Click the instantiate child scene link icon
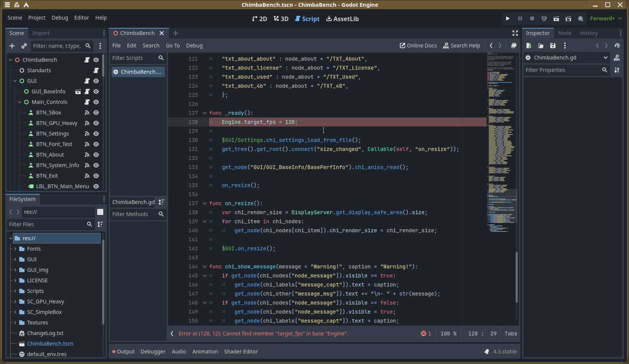The image size is (629, 364). click(24, 46)
